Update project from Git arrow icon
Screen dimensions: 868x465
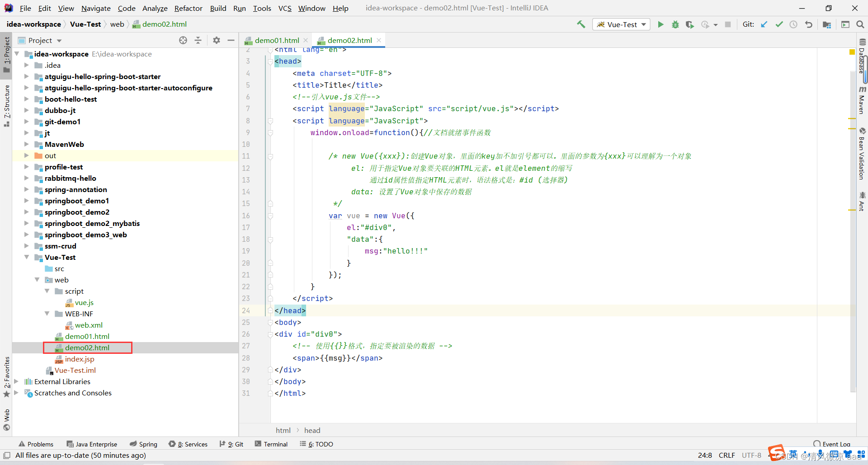[764, 24]
